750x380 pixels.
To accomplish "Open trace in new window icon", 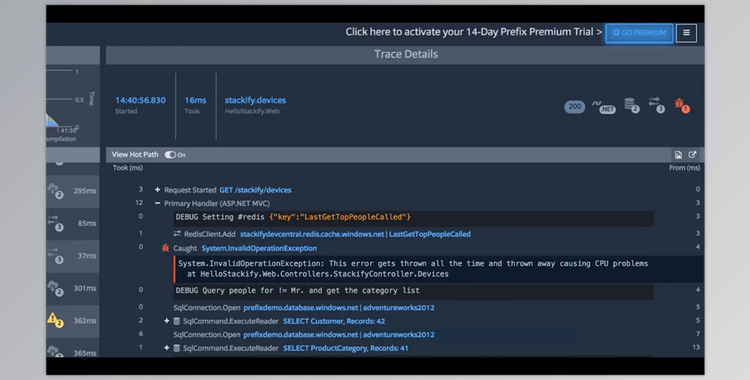I will click(692, 155).
